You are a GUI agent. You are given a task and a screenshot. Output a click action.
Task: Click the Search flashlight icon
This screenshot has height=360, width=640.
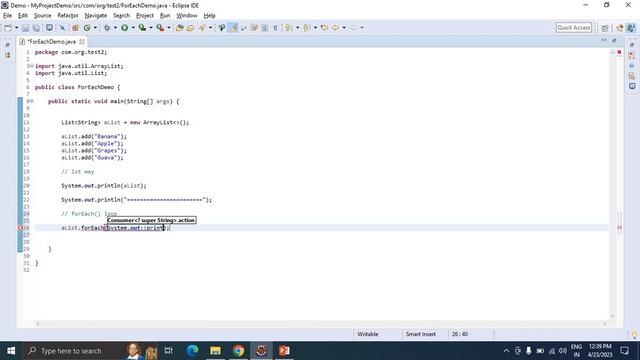coord(202,28)
